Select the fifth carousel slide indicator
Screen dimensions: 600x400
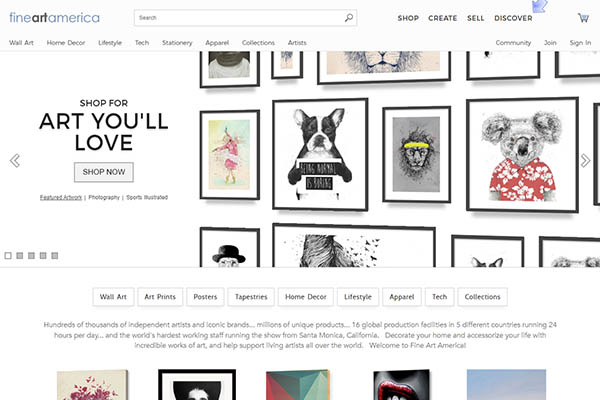54,256
